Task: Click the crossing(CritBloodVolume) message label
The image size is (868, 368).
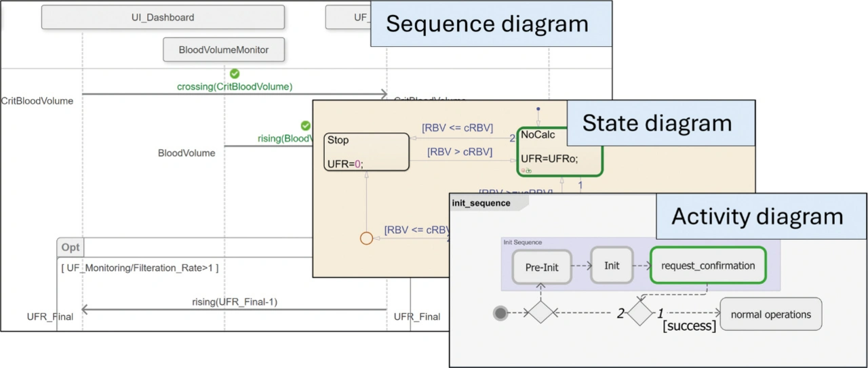Action: [235, 87]
